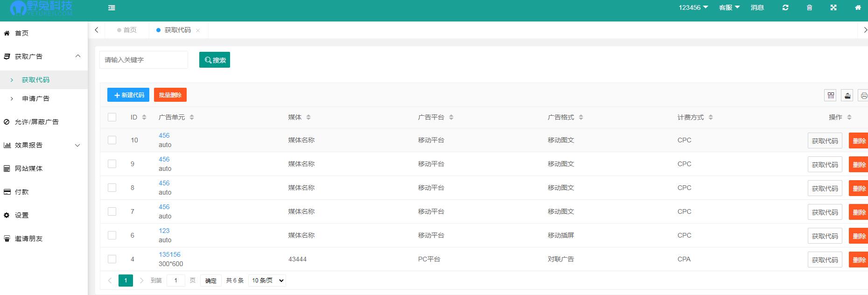The width and height of the screenshot is (868, 295).
Task: Click 删除 button for row ID 8
Action: click(x=859, y=188)
